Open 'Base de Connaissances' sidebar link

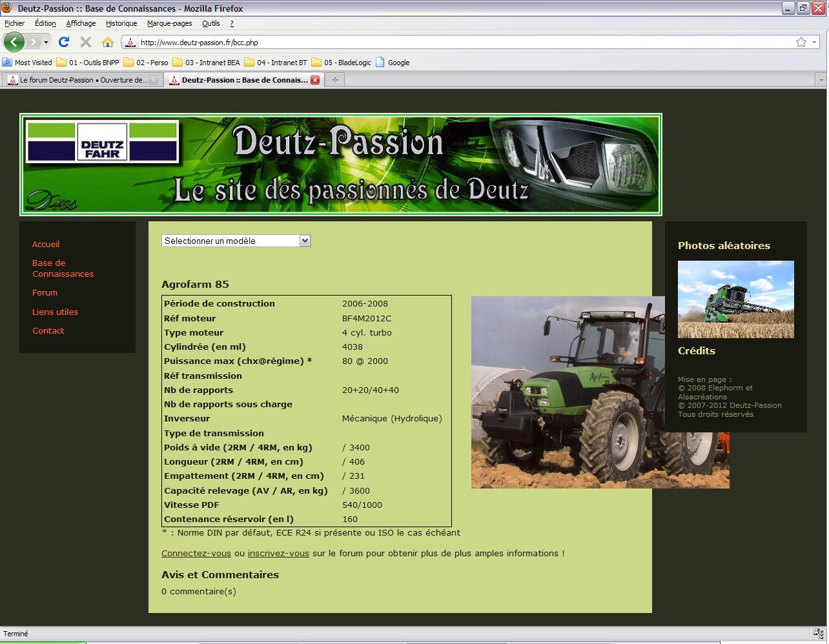pyautogui.click(x=63, y=268)
